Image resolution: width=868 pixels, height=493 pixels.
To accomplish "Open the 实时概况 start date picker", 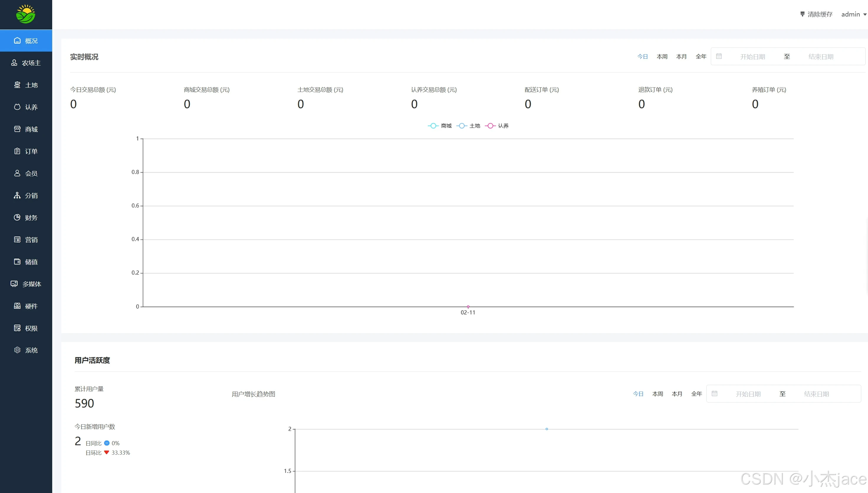I will click(752, 57).
